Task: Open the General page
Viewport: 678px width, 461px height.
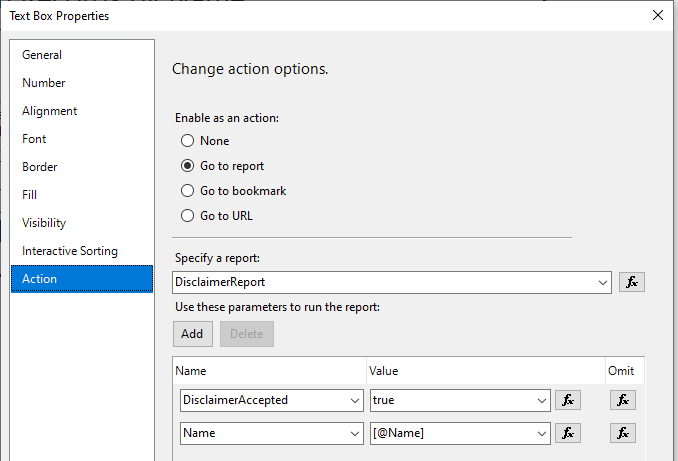Action: 82,55
